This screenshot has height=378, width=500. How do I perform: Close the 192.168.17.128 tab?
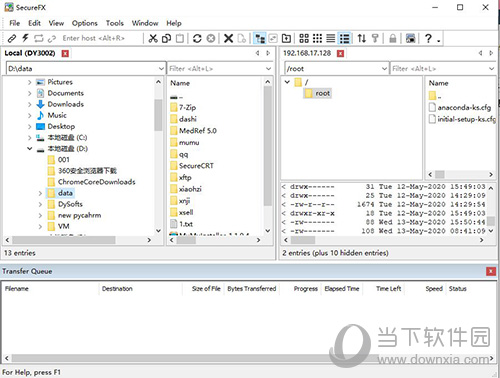click(340, 53)
